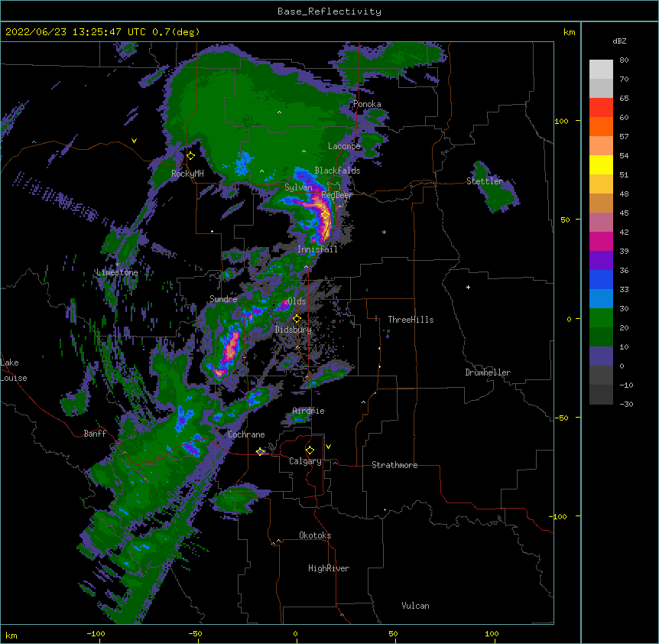This screenshot has height=644, width=659.
Task: Click the Calgary city label
Action: [x=305, y=461]
